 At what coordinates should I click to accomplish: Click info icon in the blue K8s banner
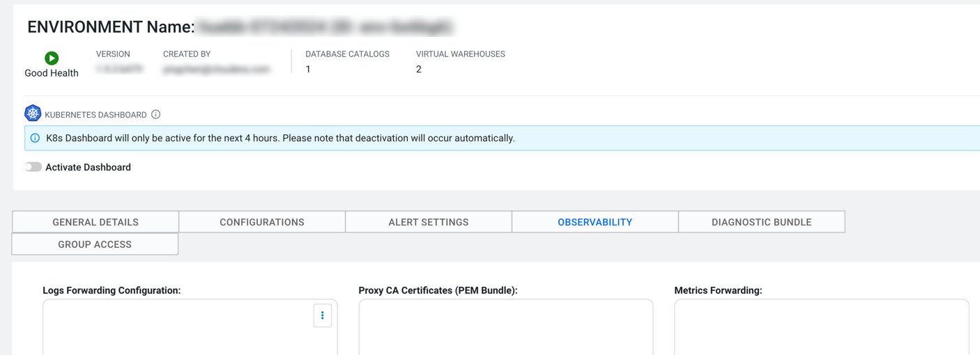(x=35, y=138)
